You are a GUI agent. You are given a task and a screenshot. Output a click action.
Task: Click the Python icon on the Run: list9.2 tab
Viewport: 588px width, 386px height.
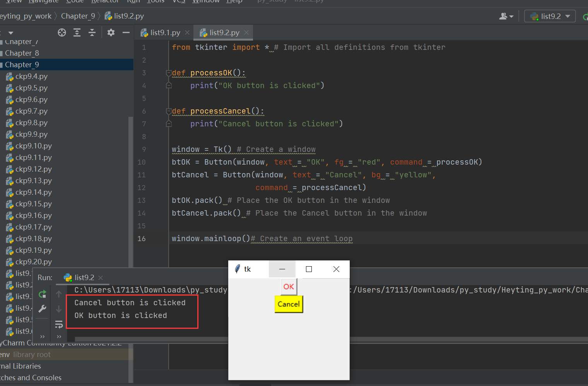pos(68,277)
